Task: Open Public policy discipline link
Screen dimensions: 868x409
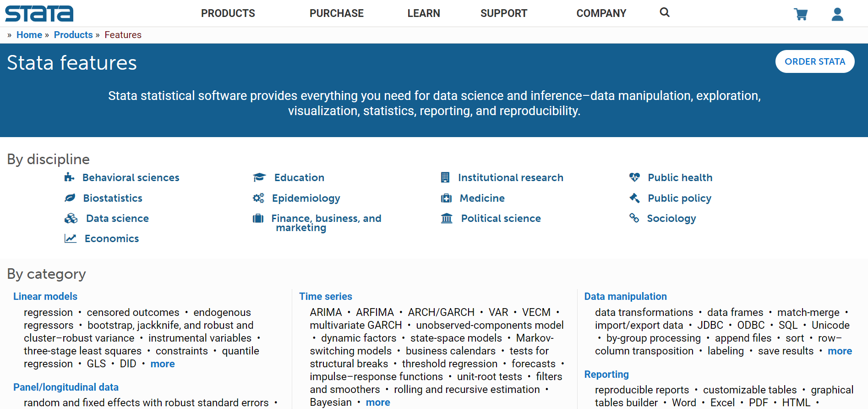Action: [680, 198]
